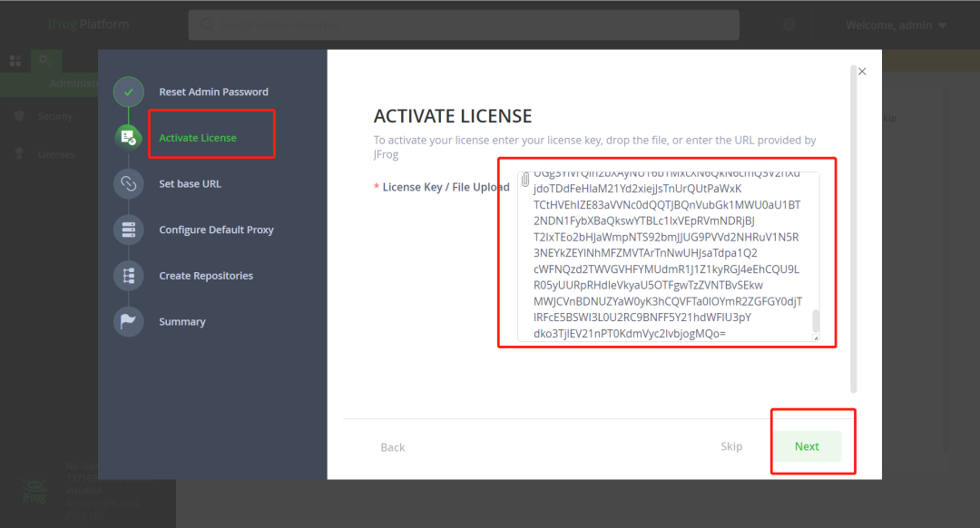The image size is (980, 528).
Task: Click the Security shield icon in the sidebar
Action: click(x=20, y=116)
